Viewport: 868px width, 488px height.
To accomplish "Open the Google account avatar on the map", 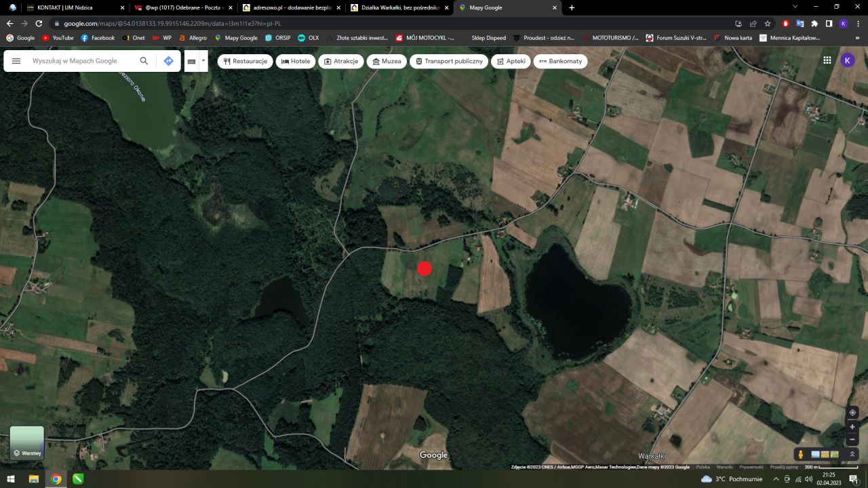I will (x=848, y=60).
